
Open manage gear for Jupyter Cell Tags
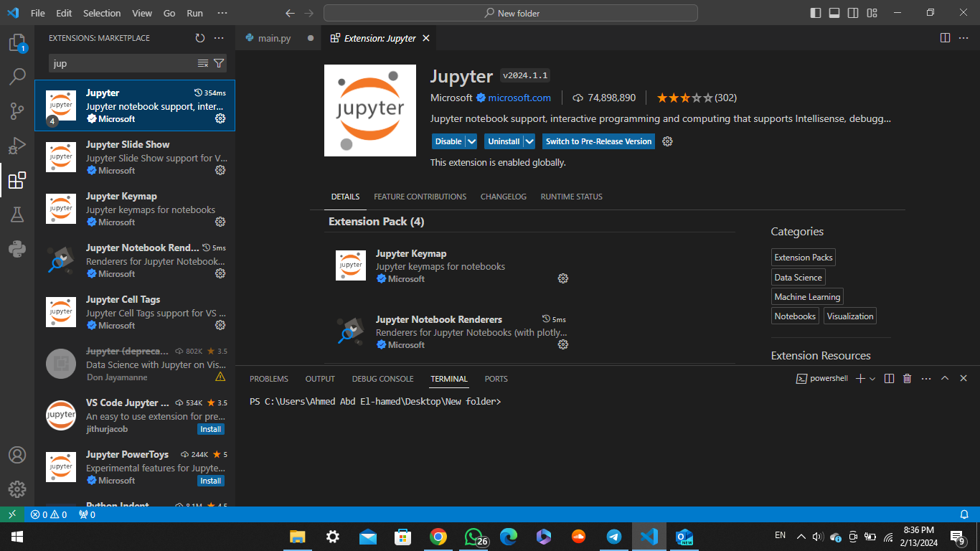(220, 325)
